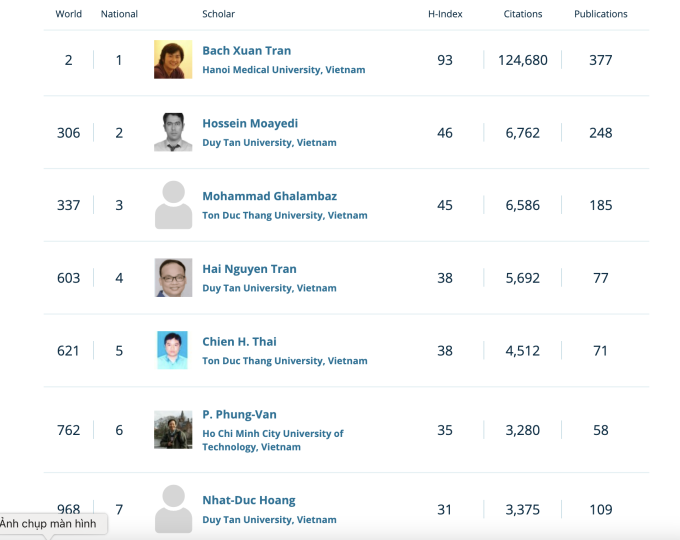Click Hanoi Medical University, Vietnam affiliation link

click(x=283, y=70)
